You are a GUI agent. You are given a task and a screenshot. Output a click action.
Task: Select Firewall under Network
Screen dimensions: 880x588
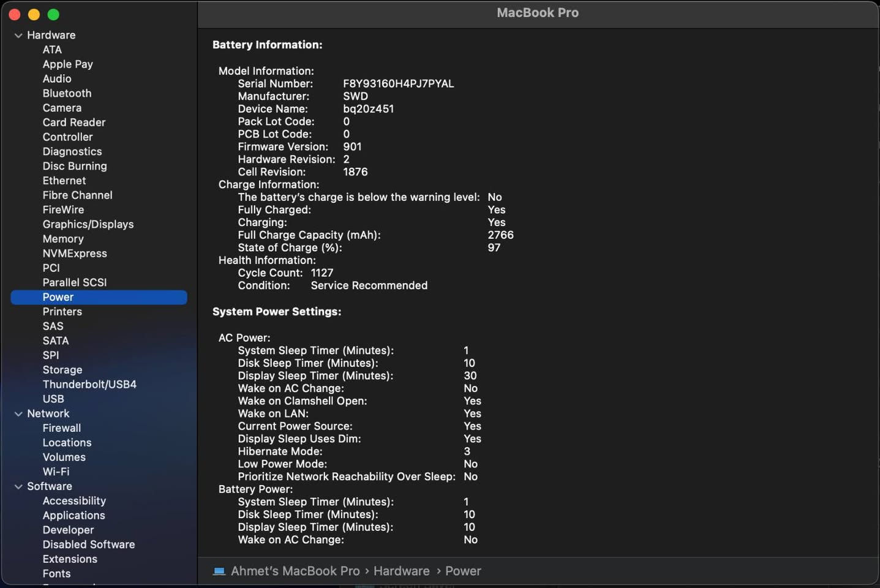pyautogui.click(x=62, y=428)
